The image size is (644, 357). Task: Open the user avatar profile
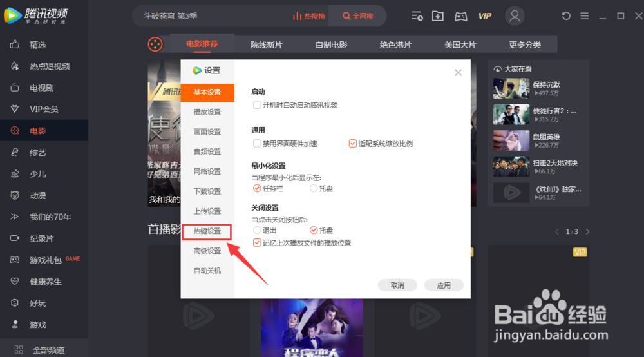click(x=515, y=16)
